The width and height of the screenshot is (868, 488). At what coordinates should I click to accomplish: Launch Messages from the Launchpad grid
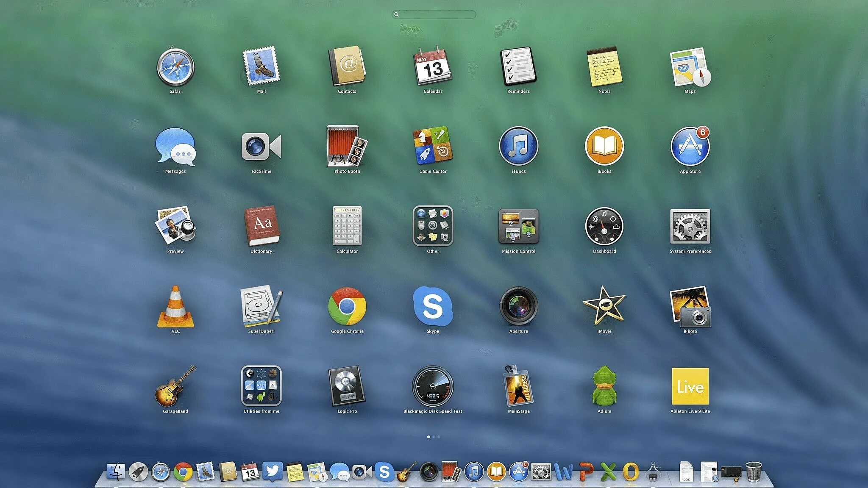(x=175, y=147)
